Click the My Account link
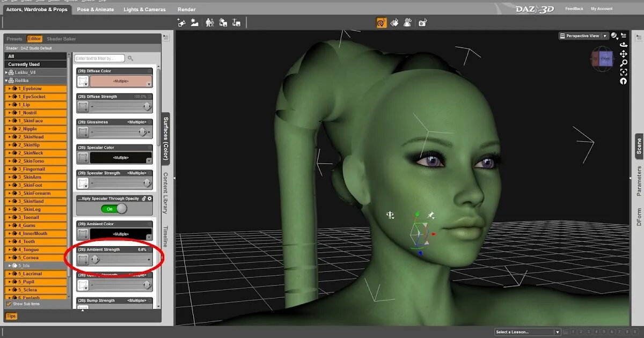 coord(602,9)
